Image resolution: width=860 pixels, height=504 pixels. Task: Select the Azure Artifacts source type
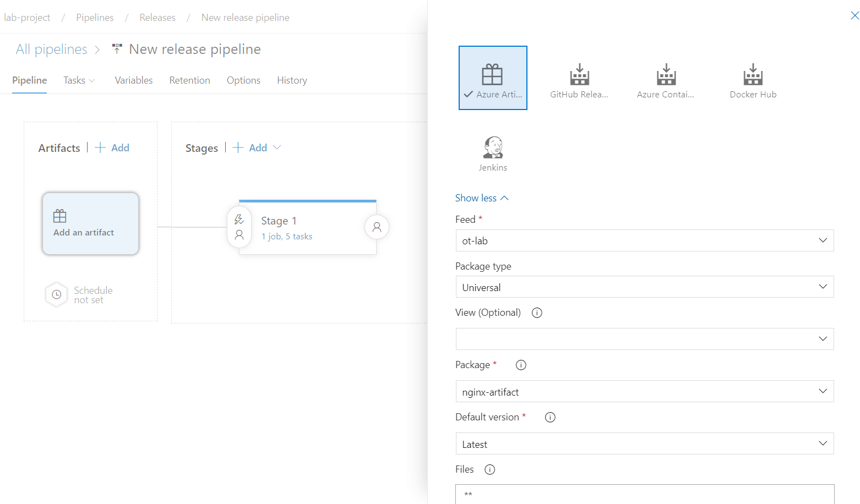(x=493, y=78)
